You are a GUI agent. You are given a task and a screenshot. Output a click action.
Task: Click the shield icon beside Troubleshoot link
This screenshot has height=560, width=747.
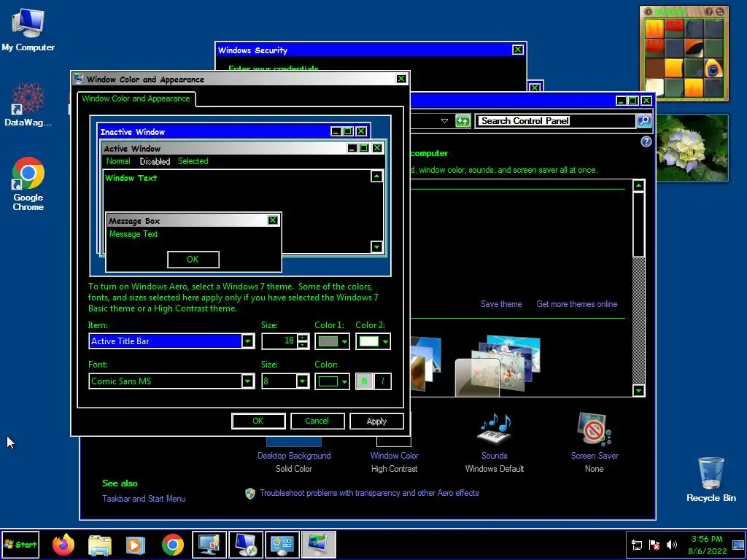pyautogui.click(x=250, y=494)
